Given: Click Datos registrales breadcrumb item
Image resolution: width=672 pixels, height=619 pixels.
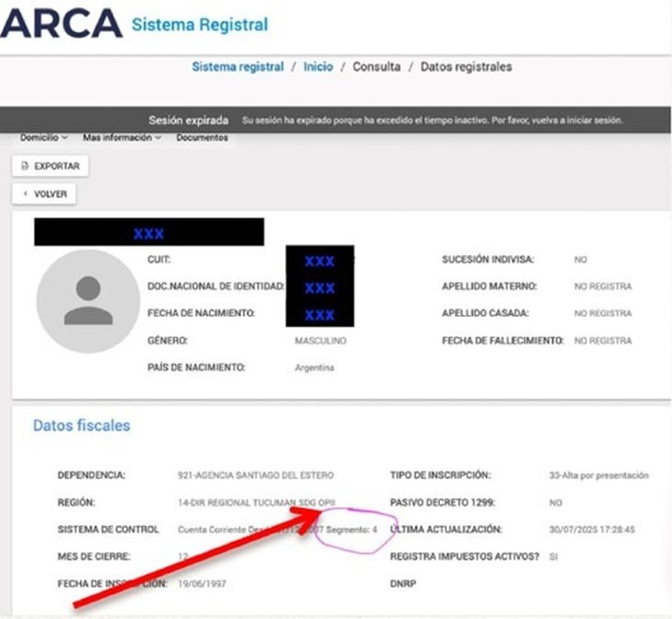Looking at the screenshot, I should [466, 67].
